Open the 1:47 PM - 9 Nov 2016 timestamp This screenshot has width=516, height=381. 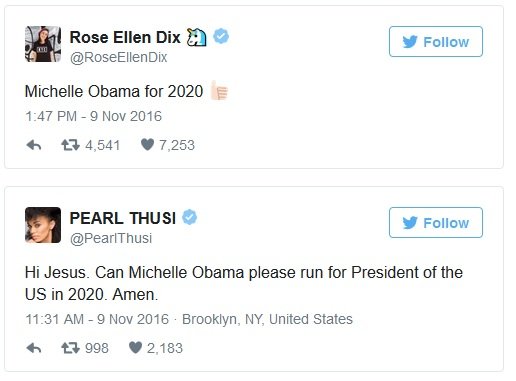93,116
